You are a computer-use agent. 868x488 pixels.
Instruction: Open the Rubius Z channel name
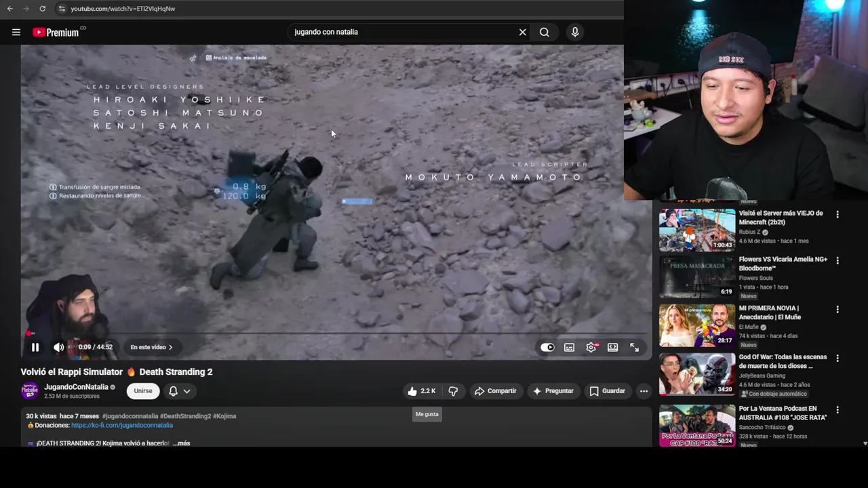click(x=750, y=232)
